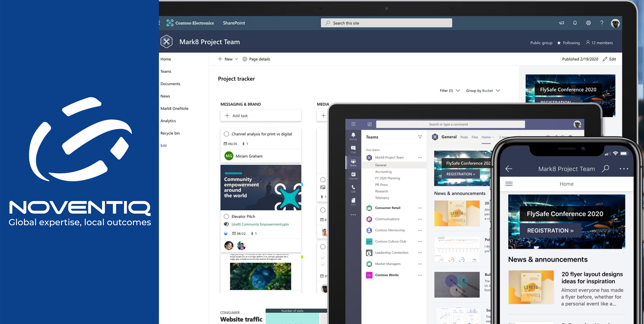Open the Group by Bucket dropdown

[483, 91]
